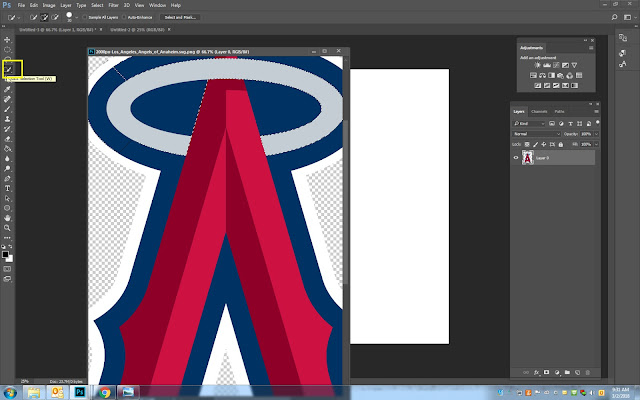Add a Brightness/Contrast adjustment

(538, 65)
